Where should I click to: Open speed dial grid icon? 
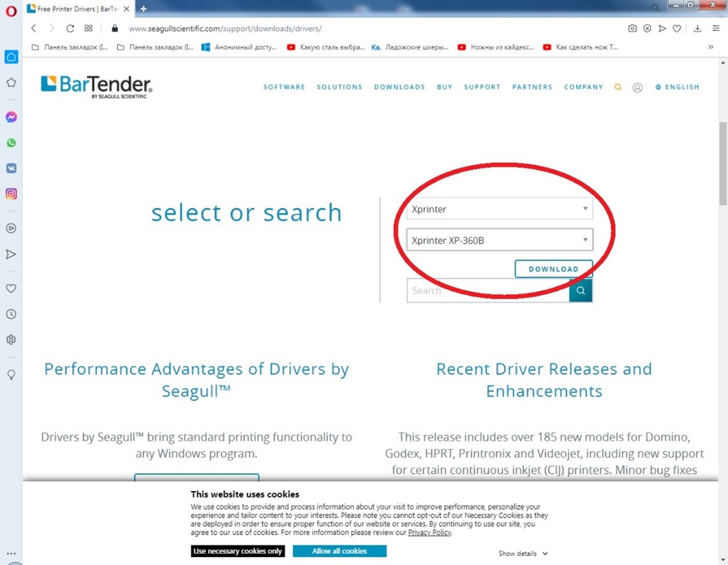(x=88, y=28)
